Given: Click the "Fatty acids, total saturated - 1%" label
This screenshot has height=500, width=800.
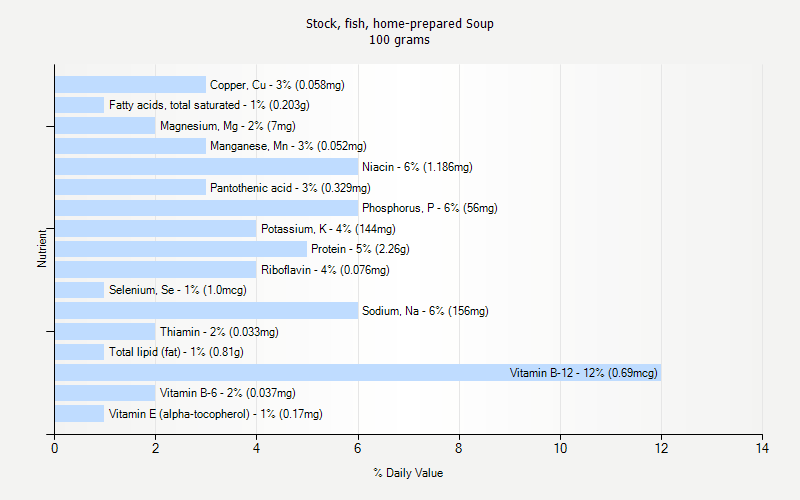Looking at the screenshot, I should (209, 105).
